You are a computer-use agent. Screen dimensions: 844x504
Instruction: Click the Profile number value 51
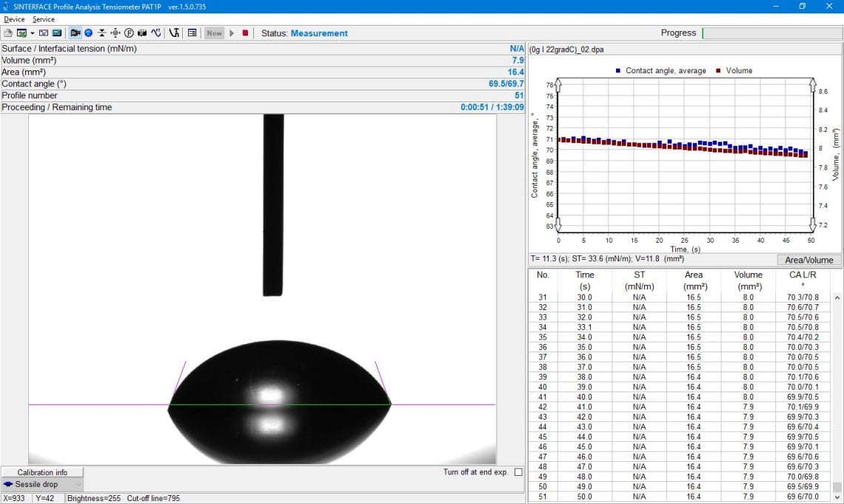(x=519, y=95)
